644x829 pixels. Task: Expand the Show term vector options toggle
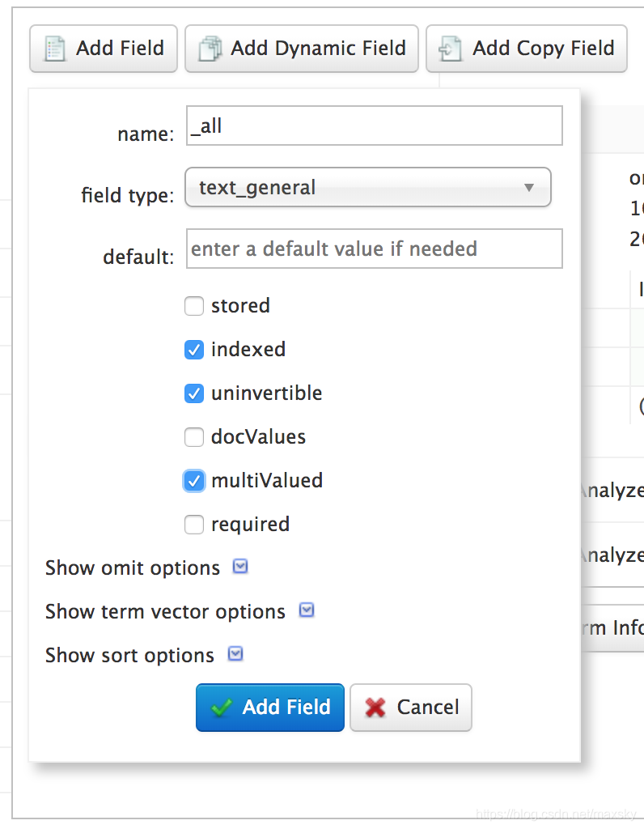pyautogui.click(x=307, y=610)
